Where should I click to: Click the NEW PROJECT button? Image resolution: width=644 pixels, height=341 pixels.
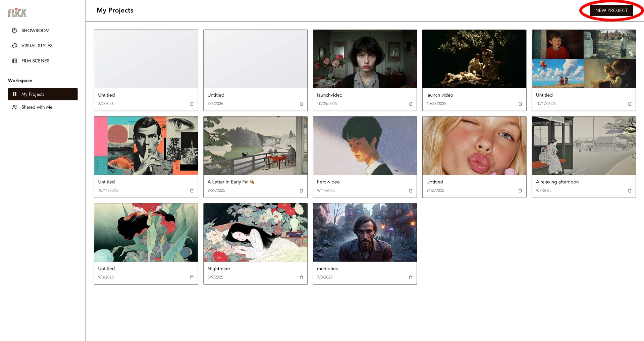(611, 10)
